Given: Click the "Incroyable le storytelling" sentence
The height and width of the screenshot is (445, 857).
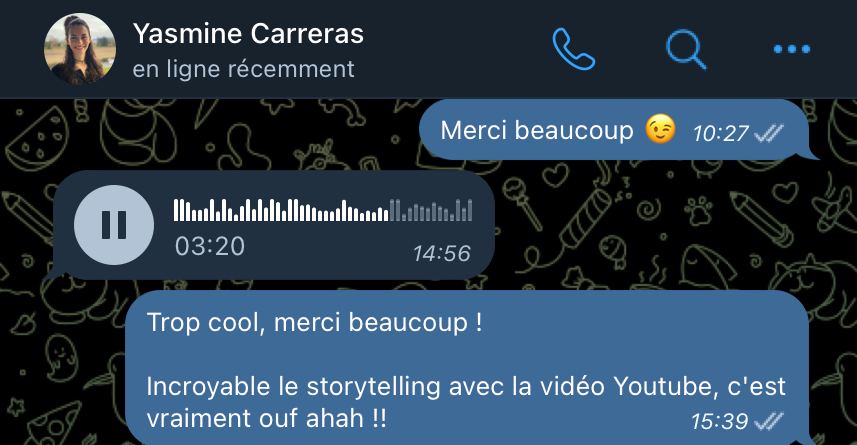Looking at the screenshot, I should [x=466, y=402].
